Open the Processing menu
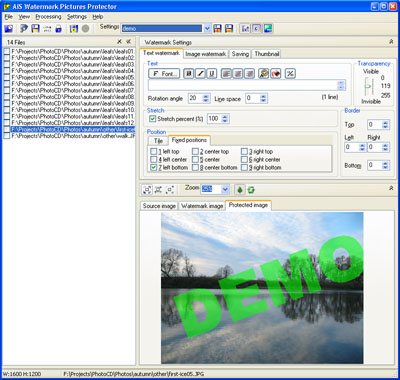The image size is (400, 380). click(x=48, y=17)
